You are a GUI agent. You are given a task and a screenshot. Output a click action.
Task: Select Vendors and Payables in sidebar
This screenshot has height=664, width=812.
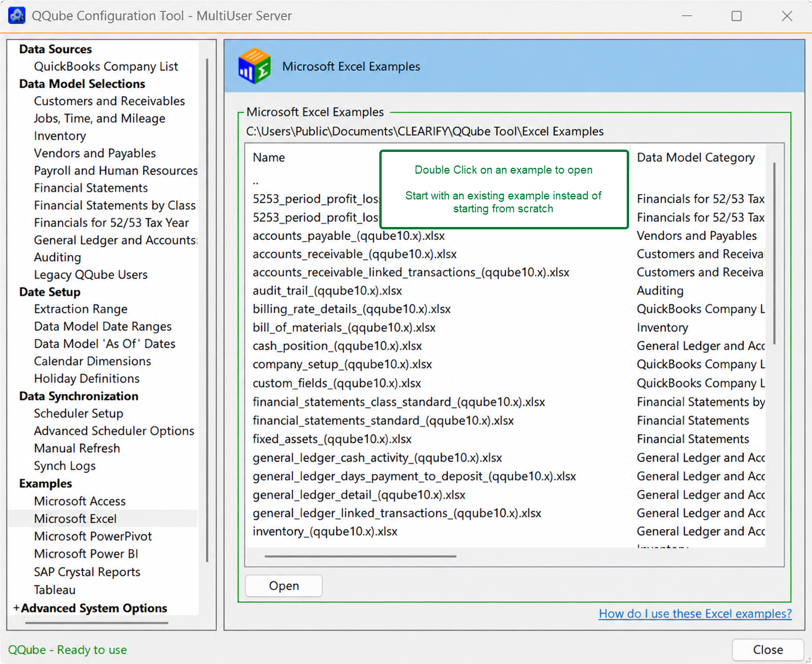point(95,153)
